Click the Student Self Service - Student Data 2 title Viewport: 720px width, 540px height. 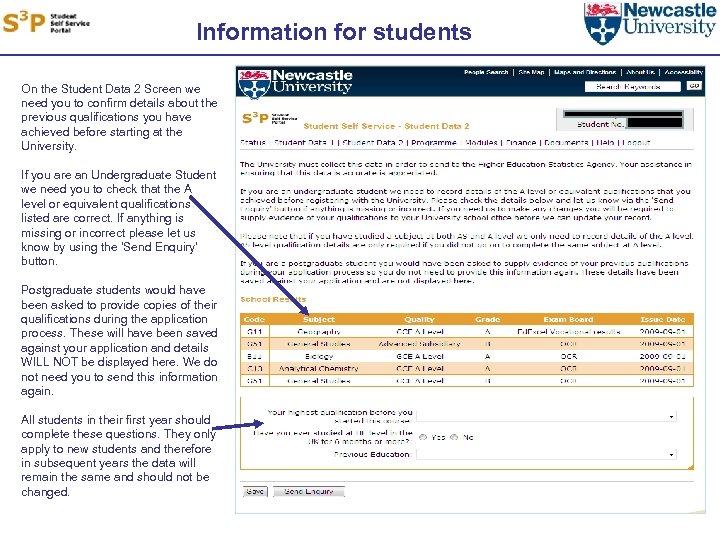(x=386, y=126)
